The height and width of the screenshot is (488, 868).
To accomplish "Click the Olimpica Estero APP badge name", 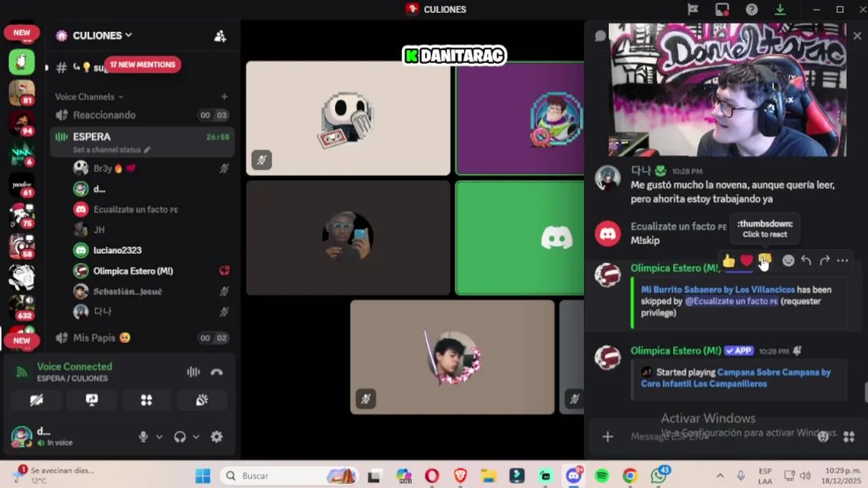I will coord(675,350).
